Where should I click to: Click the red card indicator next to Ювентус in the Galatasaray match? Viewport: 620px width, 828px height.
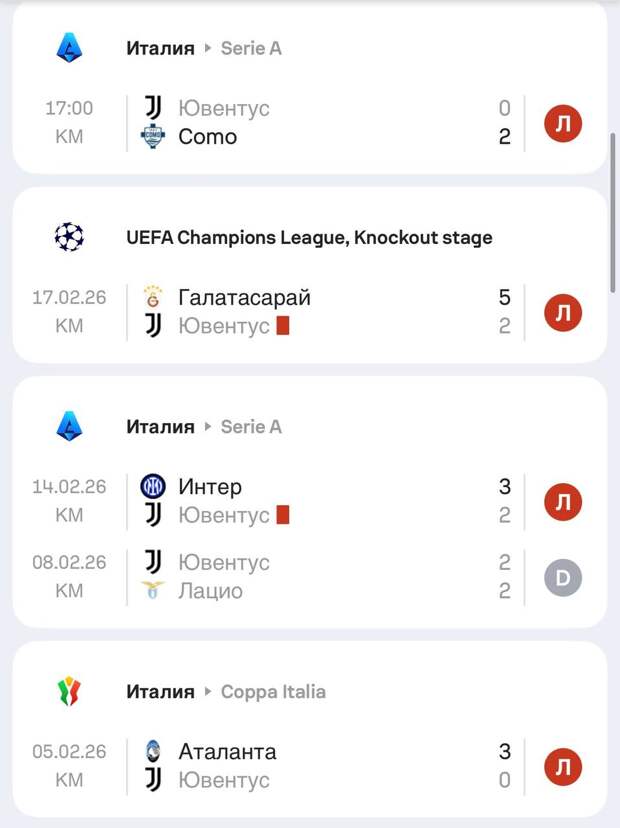click(x=283, y=326)
